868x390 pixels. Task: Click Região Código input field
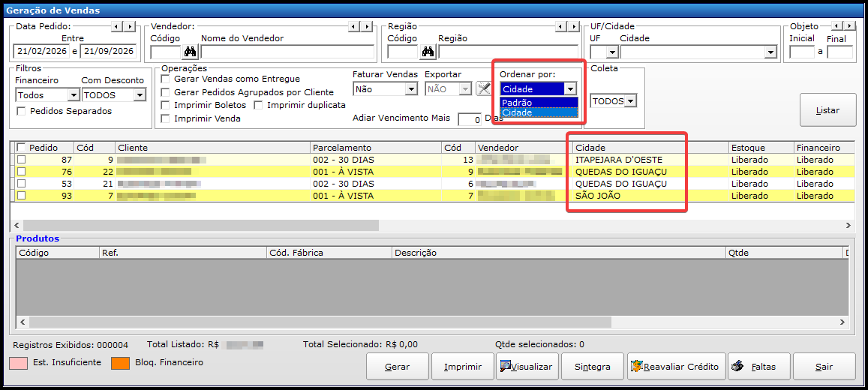[403, 52]
